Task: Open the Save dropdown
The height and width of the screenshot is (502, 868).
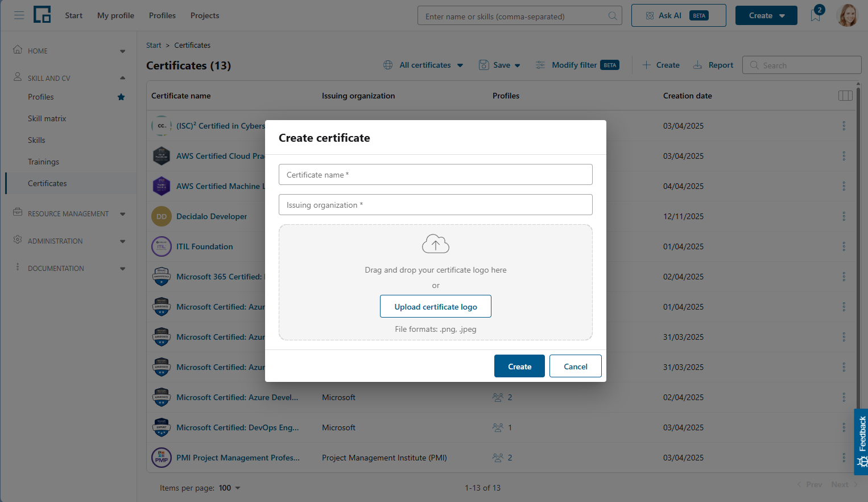Action: click(x=500, y=65)
